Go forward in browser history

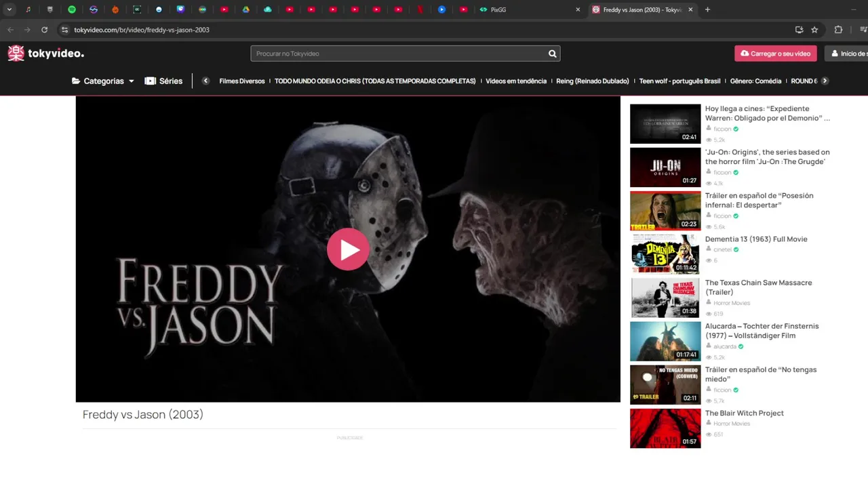point(27,30)
